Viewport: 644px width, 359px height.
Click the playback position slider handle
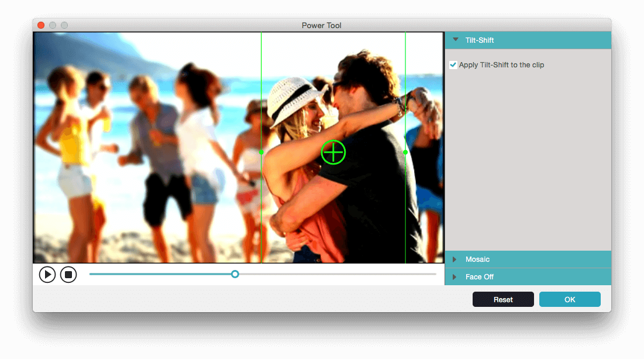(x=235, y=273)
